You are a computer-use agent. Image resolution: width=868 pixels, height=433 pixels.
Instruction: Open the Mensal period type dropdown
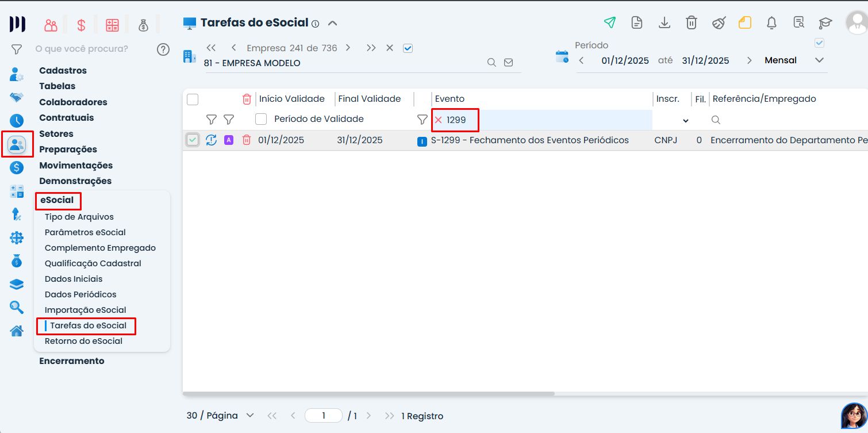coord(820,60)
